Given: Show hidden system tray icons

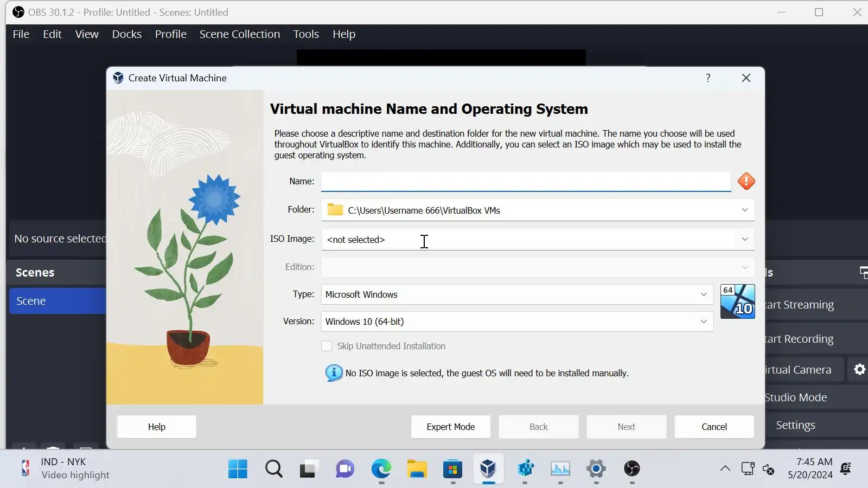Looking at the screenshot, I should point(725,468).
